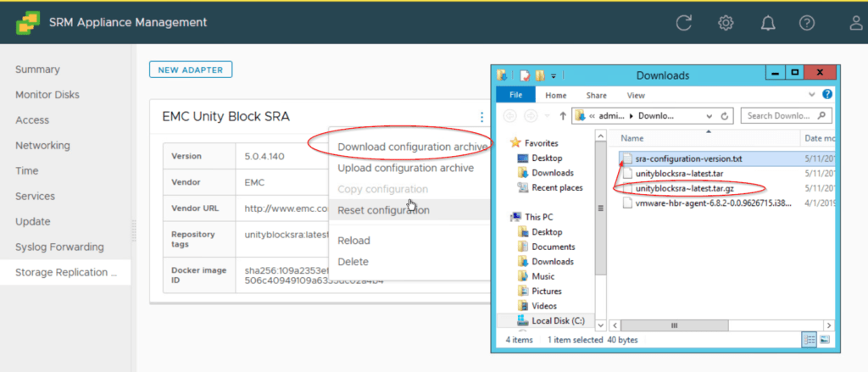Click the Explorer up-directory arrow
Viewport: 868px width, 372px height.
coord(563,115)
